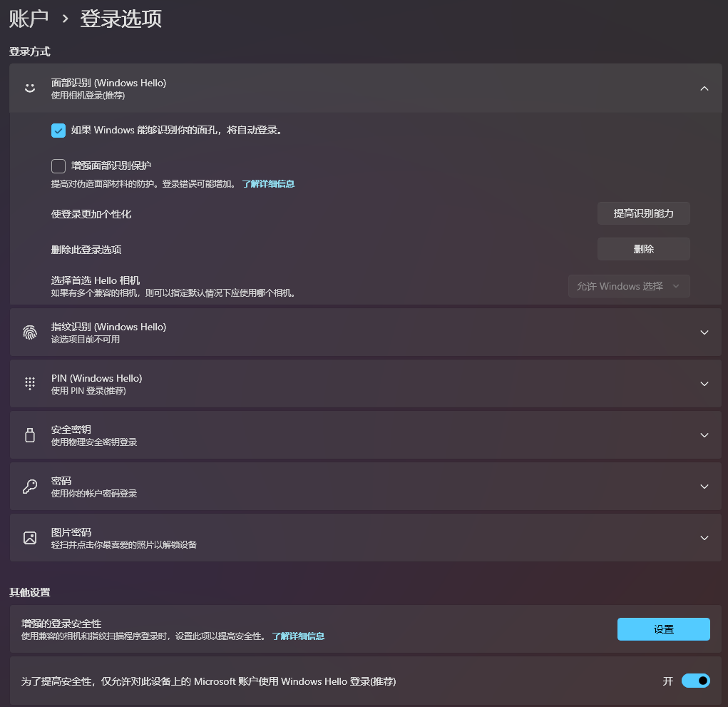
Task: Expand the 指纹识别 (Windows Hello) section
Action: (x=704, y=332)
